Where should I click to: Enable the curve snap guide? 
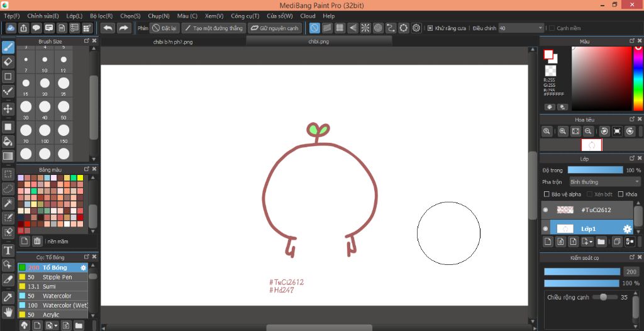point(391,28)
